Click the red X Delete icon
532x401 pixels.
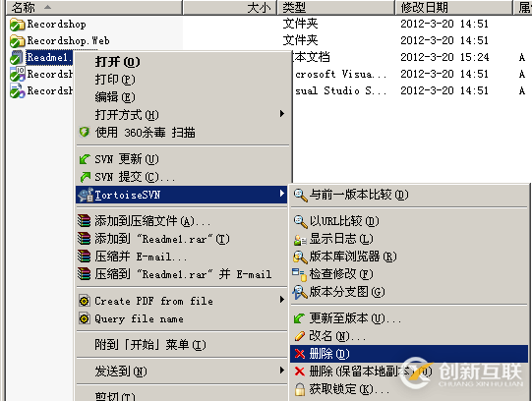click(300, 354)
